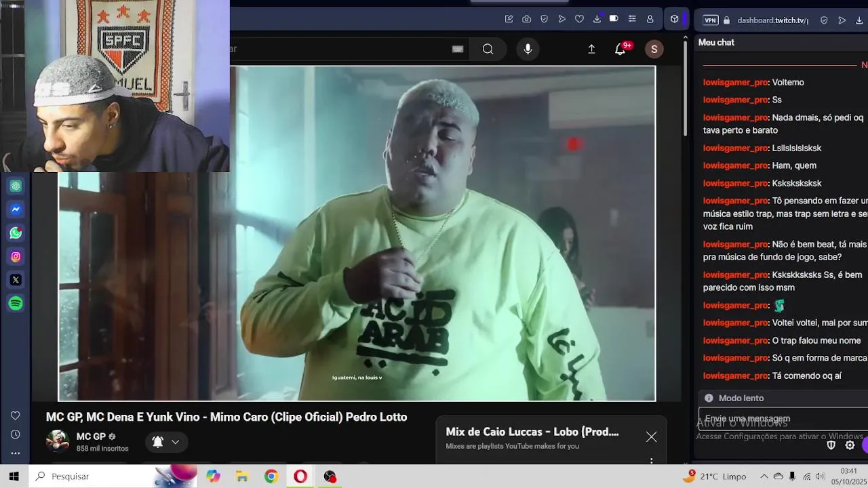Open the ad blocker shield icon, left window
This screenshot has width=868, height=488.
click(545, 19)
